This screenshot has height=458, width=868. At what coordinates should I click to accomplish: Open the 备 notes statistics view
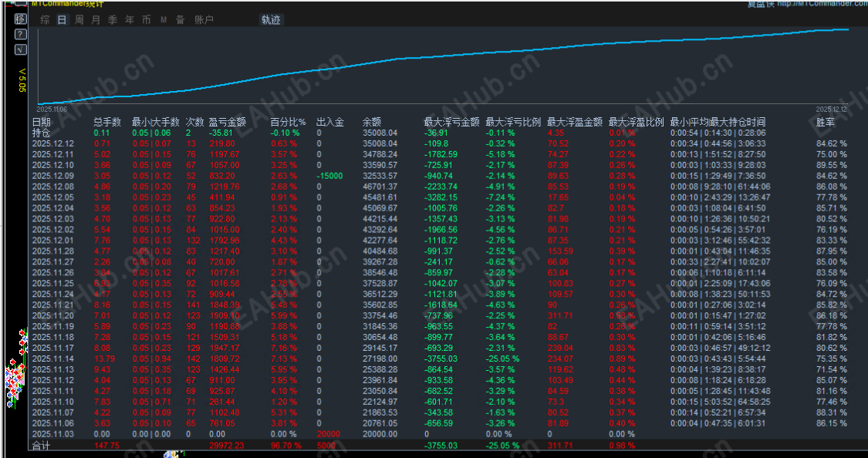[179, 19]
